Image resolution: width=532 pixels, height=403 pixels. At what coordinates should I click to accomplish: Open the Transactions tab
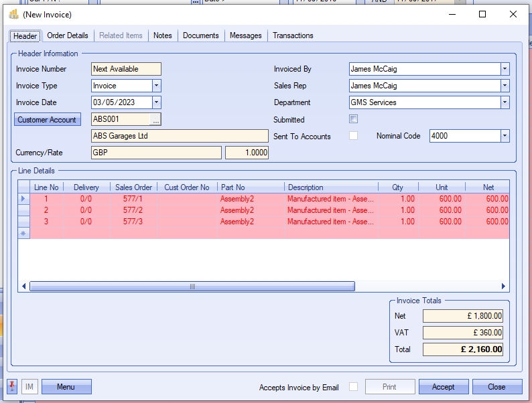293,35
